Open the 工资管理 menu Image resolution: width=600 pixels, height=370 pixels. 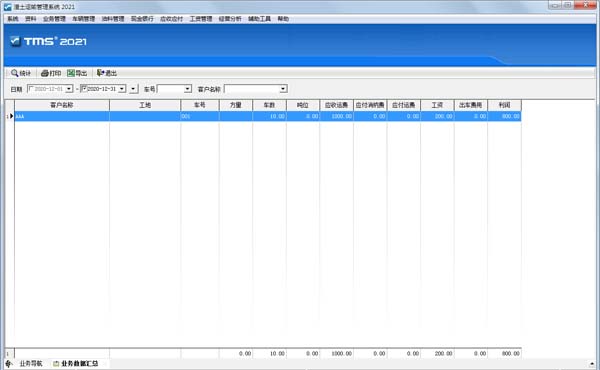pos(201,19)
